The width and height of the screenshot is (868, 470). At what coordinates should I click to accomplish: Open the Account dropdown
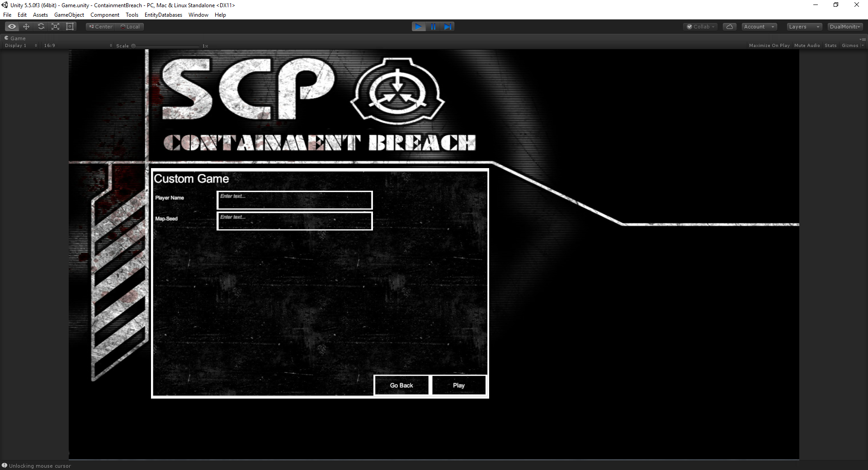coord(759,27)
